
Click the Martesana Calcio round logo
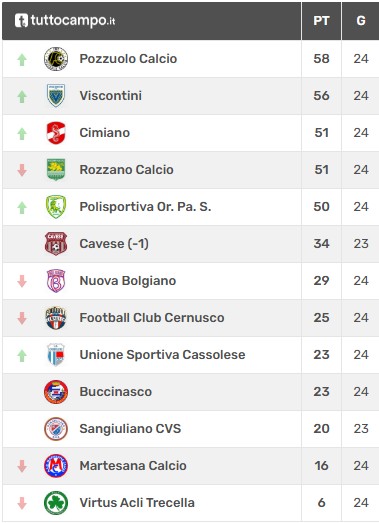click(56, 466)
